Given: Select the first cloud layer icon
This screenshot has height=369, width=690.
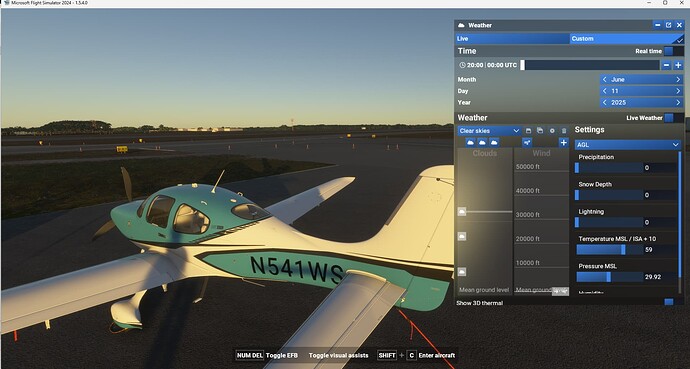Looking at the screenshot, I should click(x=470, y=142).
